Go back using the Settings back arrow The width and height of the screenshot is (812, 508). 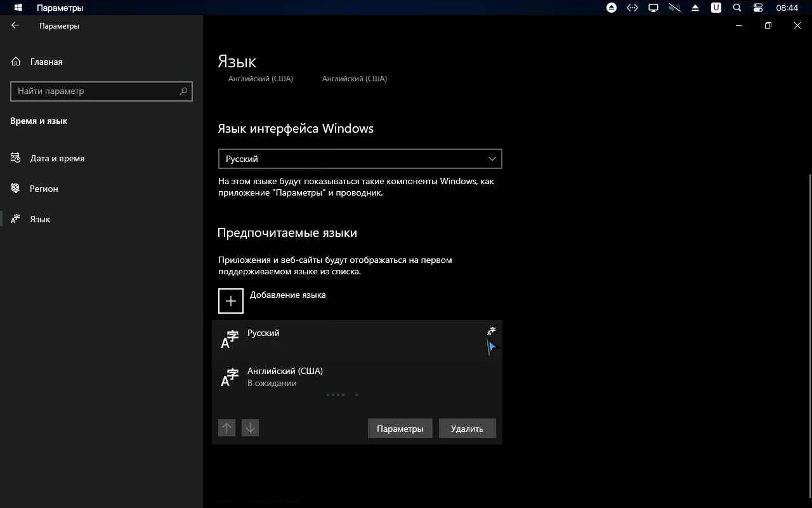15,25
